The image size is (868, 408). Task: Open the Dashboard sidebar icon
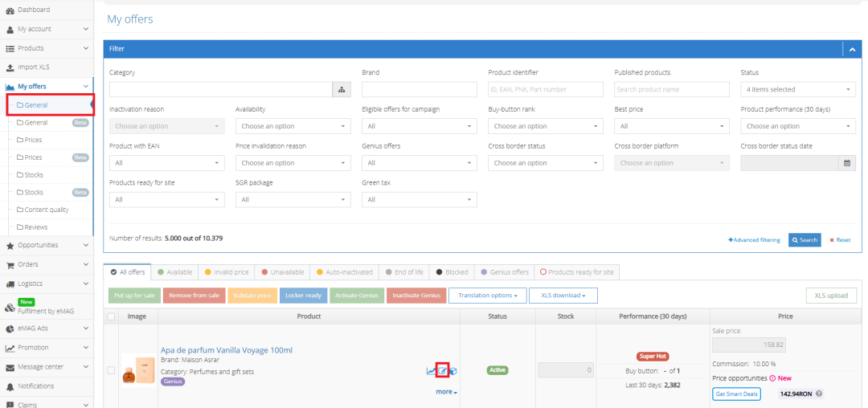[x=10, y=10]
